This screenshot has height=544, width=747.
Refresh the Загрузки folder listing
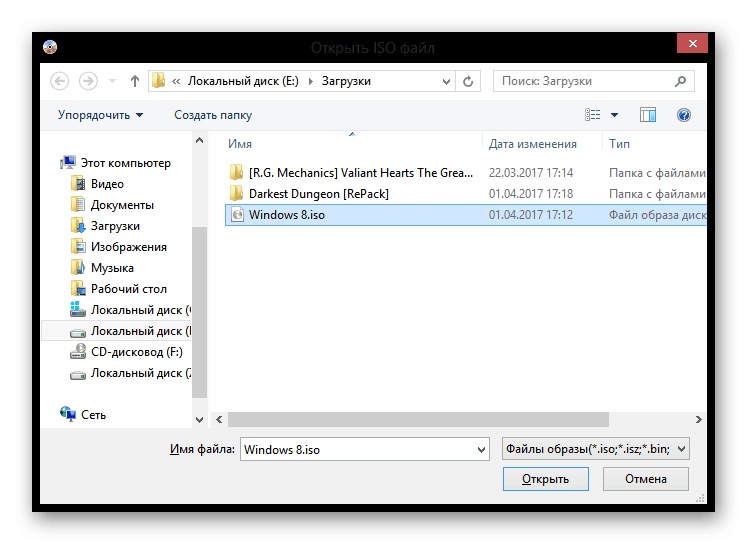[x=469, y=81]
